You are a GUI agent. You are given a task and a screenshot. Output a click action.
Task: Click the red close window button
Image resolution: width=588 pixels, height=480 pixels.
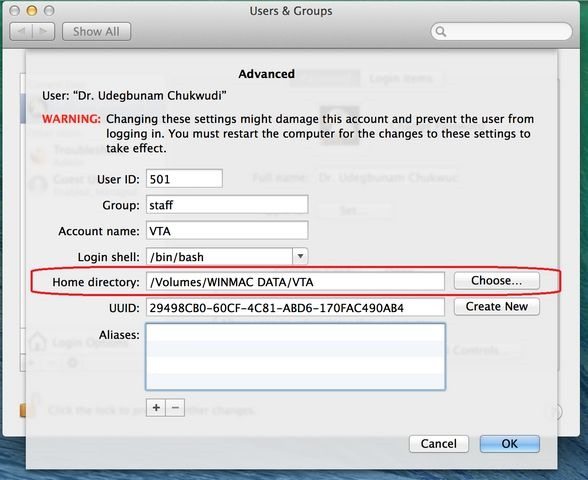[x=14, y=10]
